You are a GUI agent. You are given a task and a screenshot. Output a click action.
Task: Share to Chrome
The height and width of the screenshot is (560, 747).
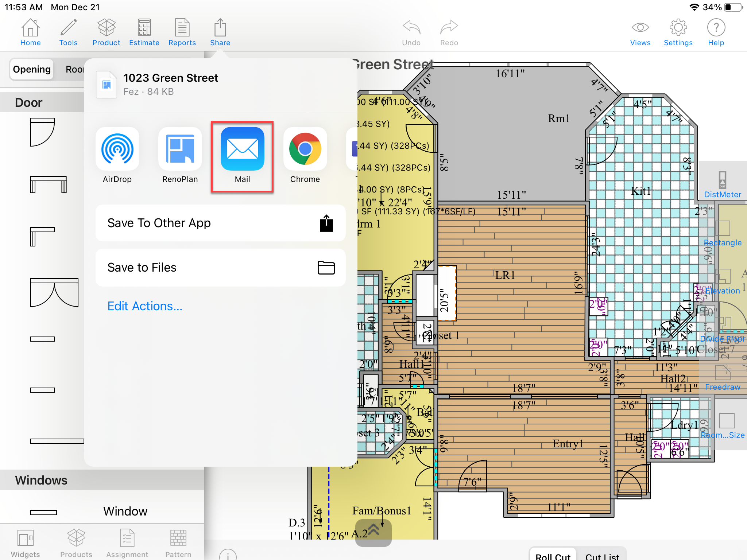(x=305, y=149)
